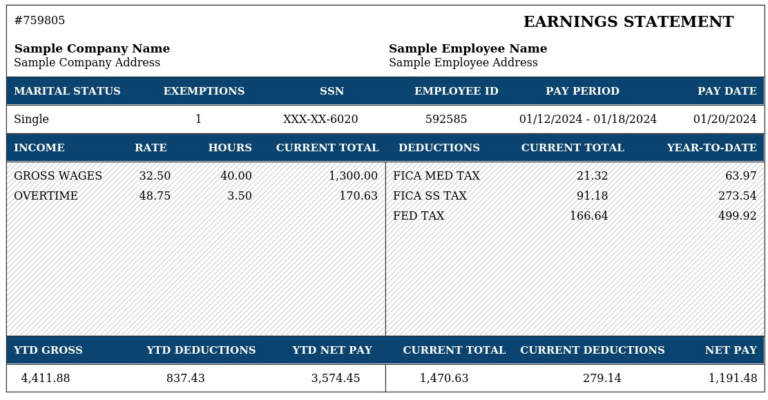
Task: Select overtime hours 3.50
Action: 240,196
